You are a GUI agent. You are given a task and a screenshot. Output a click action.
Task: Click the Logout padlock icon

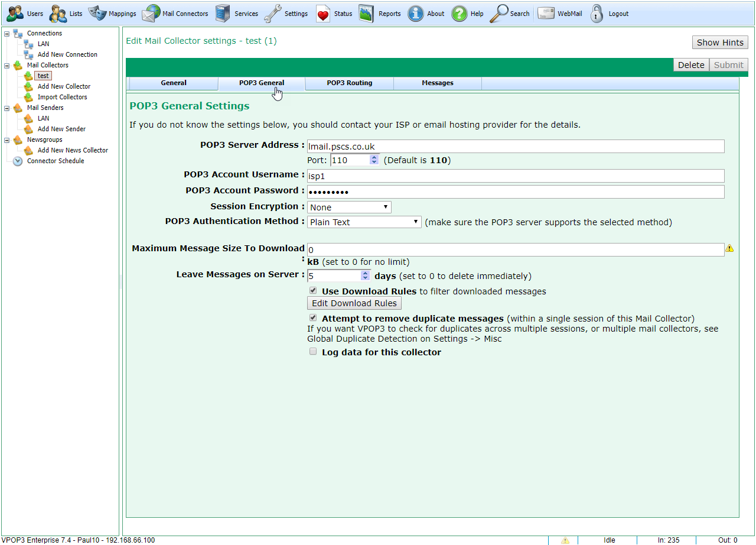click(x=597, y=14)
